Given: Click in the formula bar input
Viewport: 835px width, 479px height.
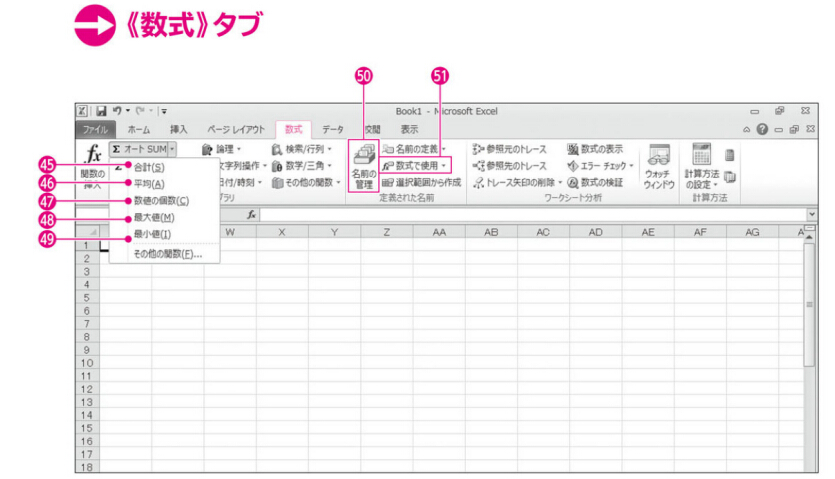Looking at the screenshot, I should (x=533, y=214).
